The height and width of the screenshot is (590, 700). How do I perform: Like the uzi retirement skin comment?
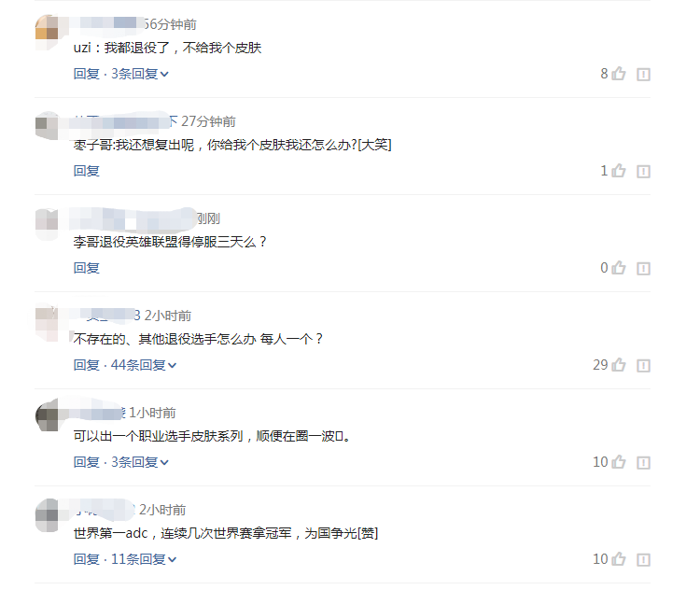point(618,74)
